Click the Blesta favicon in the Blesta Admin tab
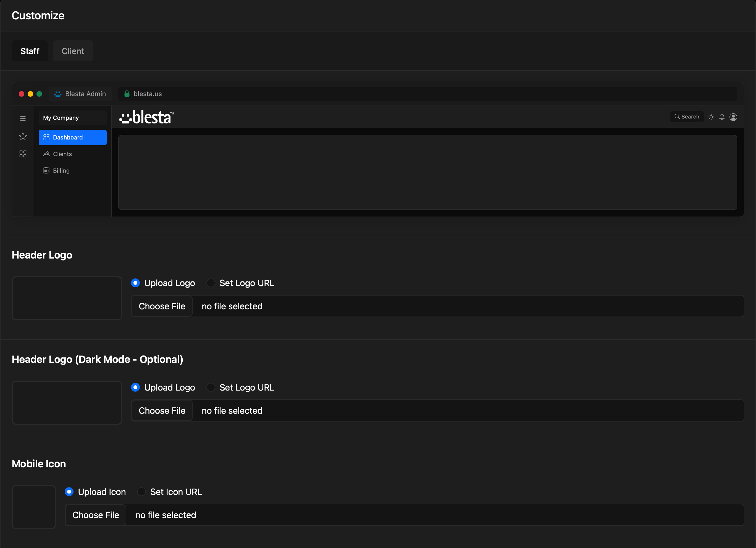Screen dimensions: 756x548 (x=58, y=94)
